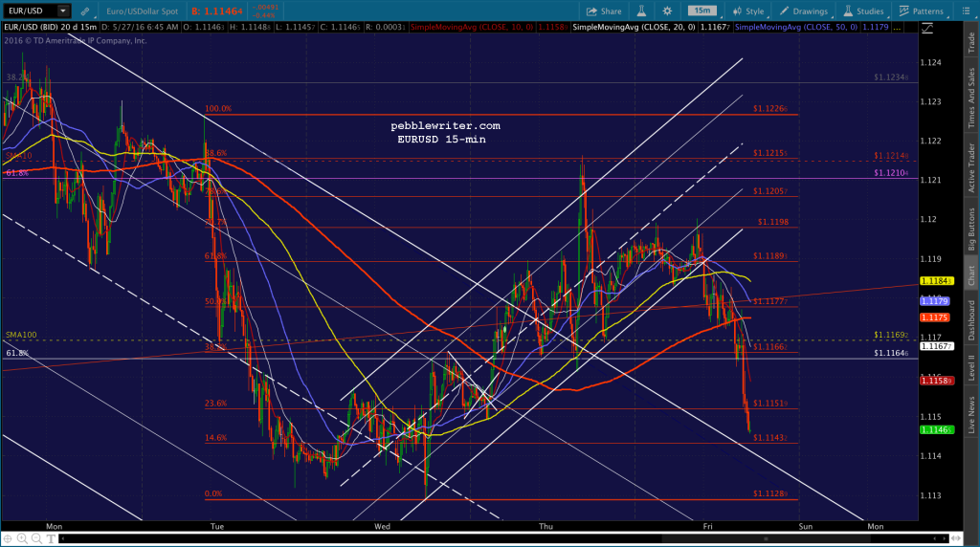This screenshot has width=980, height=547.
Task: Click the 1.124 price axis label
Action: coord(930,62)
